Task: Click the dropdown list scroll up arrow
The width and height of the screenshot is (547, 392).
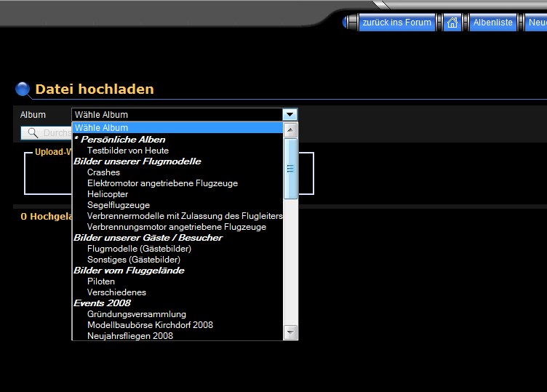Action: (290, 130)
